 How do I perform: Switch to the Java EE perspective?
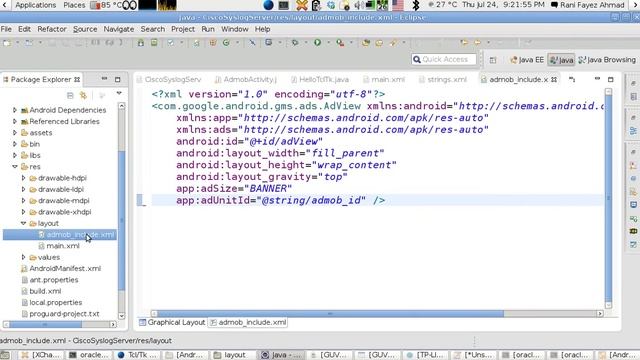tap(527, 60)
